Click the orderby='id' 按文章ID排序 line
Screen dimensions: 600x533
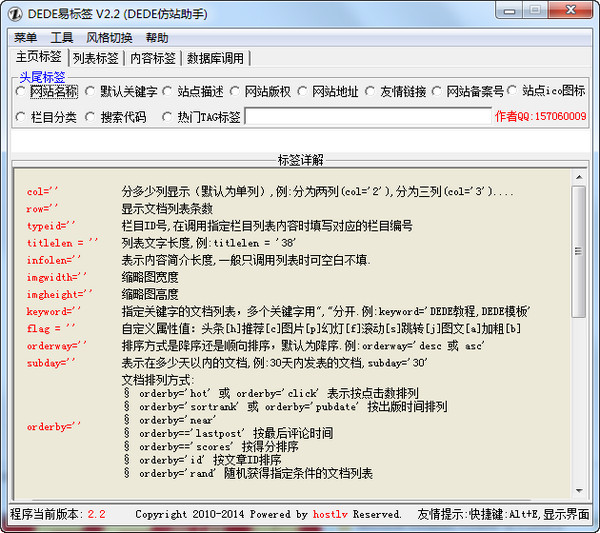point(203,460)
